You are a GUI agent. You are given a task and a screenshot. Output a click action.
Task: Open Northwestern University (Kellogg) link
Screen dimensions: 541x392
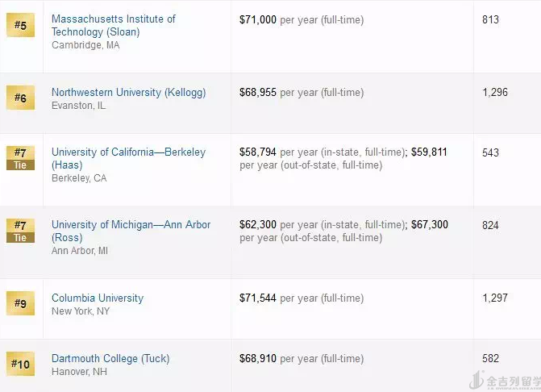pos(117,92)
